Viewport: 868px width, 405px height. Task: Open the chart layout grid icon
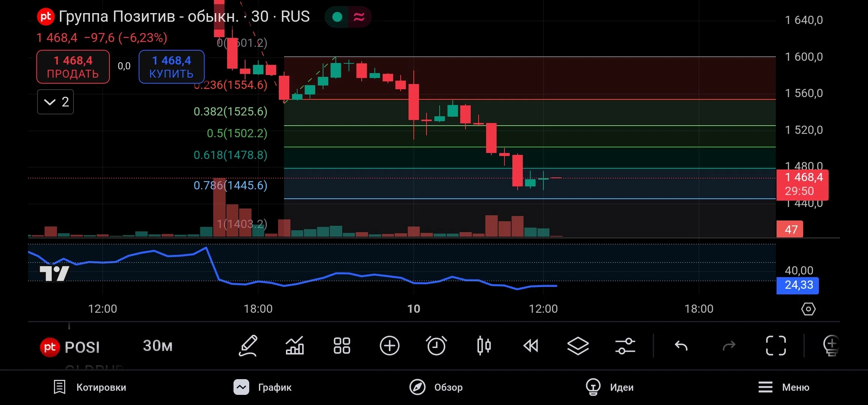[342, 345]
